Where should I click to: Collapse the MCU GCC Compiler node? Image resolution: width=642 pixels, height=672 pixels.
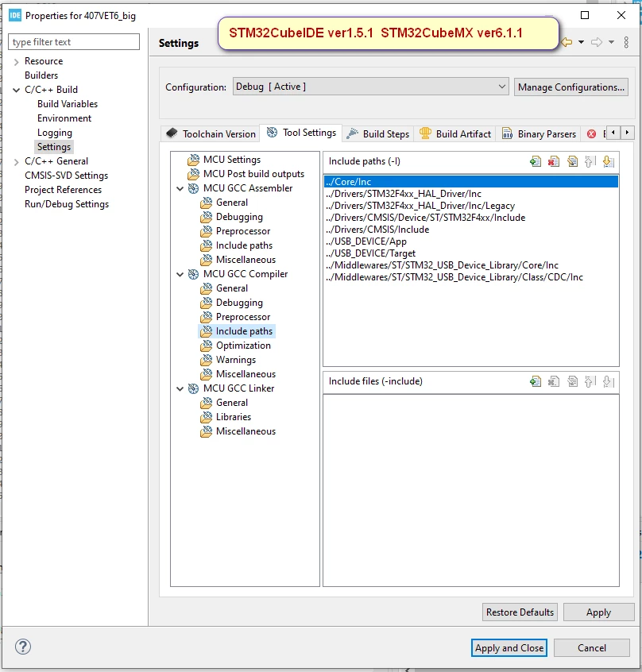180,274
